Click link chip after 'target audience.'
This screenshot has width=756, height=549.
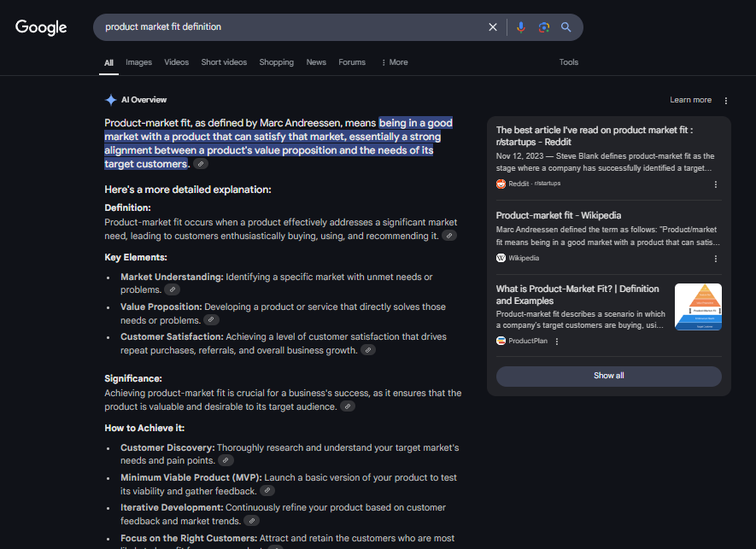348,406
